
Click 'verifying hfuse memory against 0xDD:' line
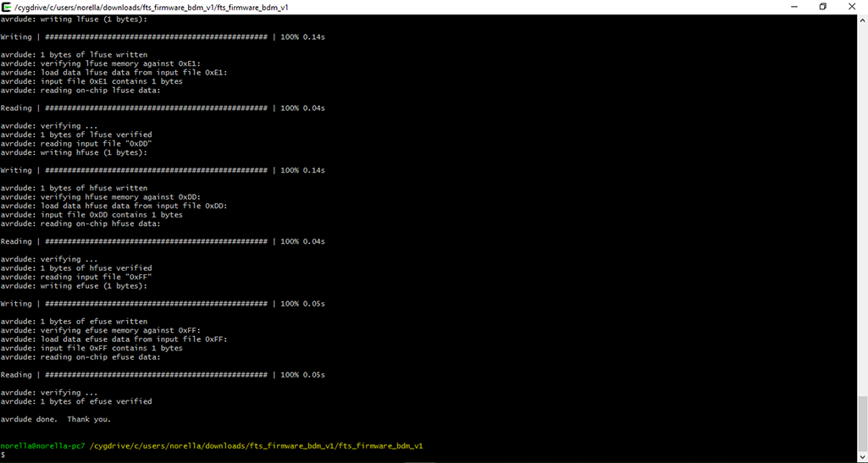[x=101, y=197]
